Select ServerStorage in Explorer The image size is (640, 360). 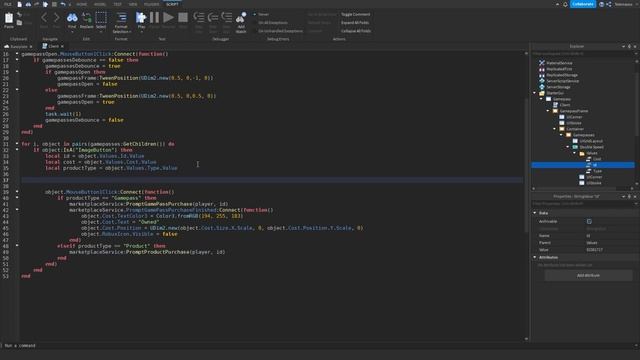(558, 87)
